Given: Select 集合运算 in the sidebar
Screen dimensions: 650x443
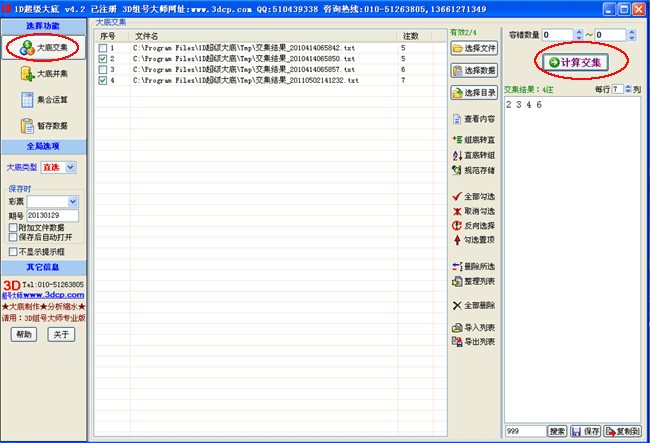Looking at the screenshot, I should (42, 99).
